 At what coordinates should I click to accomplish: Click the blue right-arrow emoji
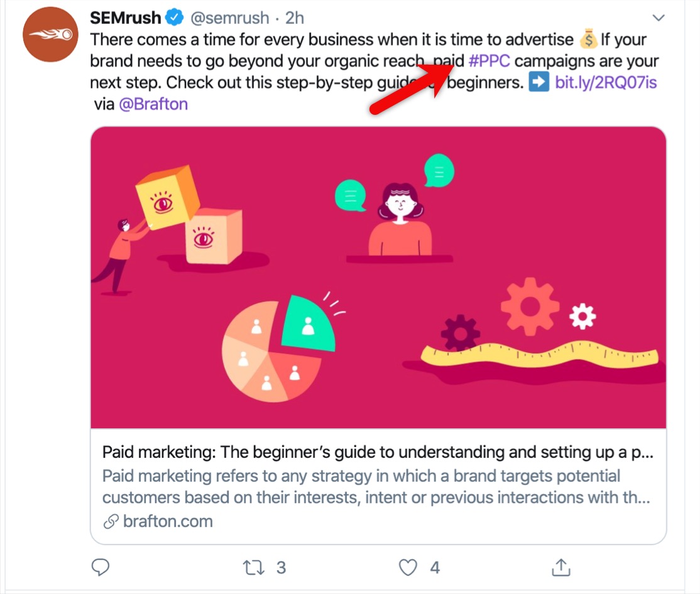click(539, 82)
